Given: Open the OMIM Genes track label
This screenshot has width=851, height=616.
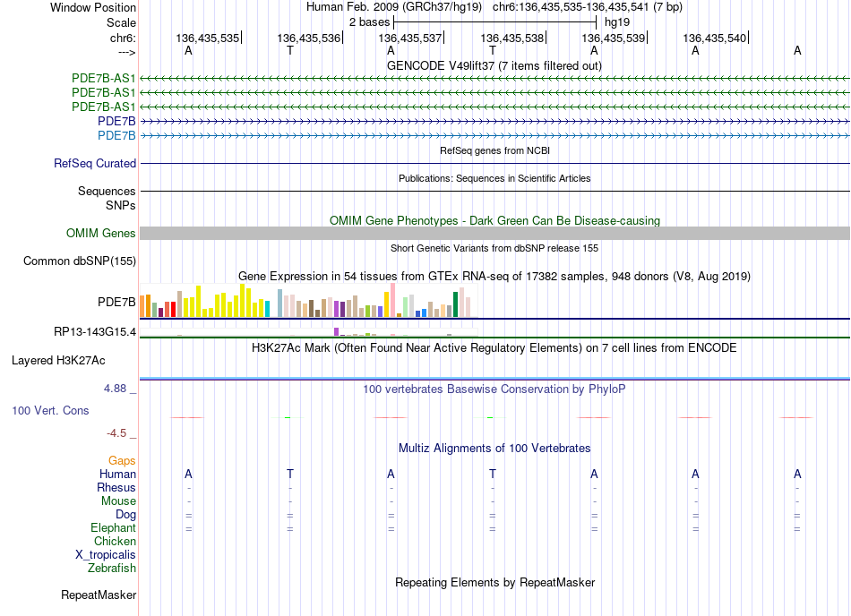Looking at the screenshot, I should (x=101, y=233).
